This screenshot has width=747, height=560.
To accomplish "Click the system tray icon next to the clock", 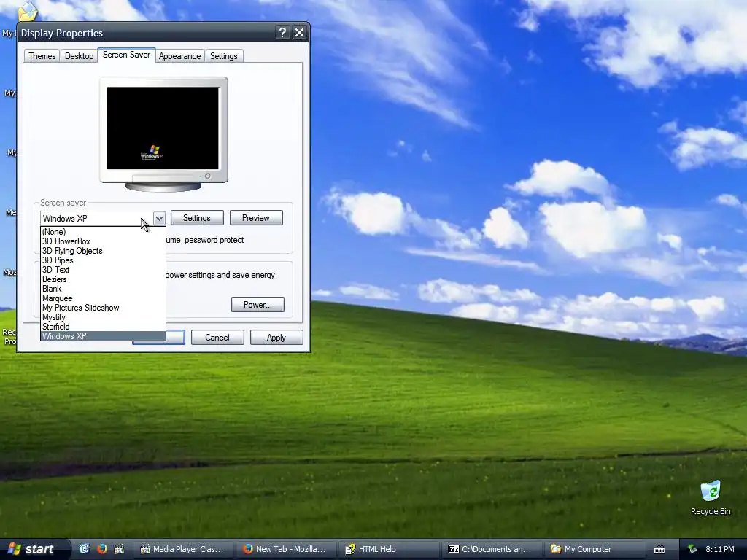I will (x=692, y=549).
